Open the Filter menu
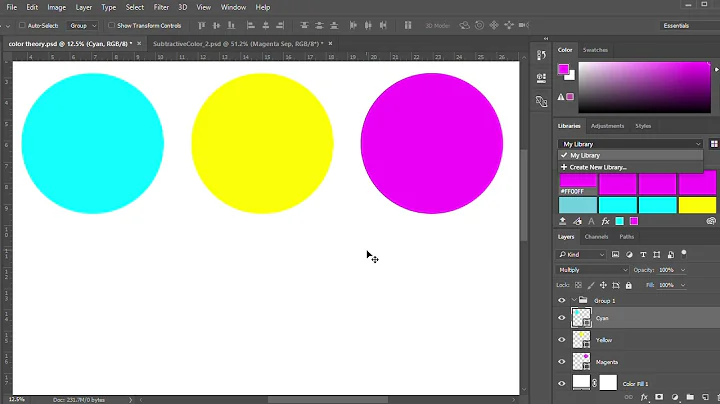The image size is (720, 404). point(161,7)
